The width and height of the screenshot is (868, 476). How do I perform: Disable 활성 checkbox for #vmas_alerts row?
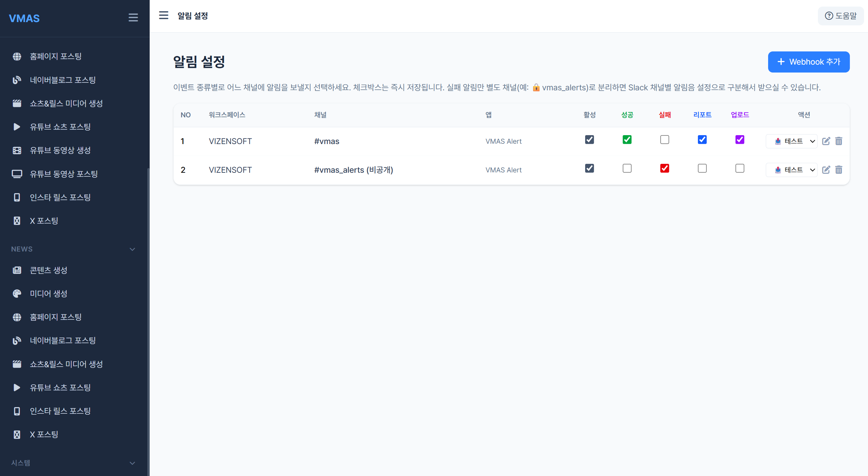pos(589,168)
